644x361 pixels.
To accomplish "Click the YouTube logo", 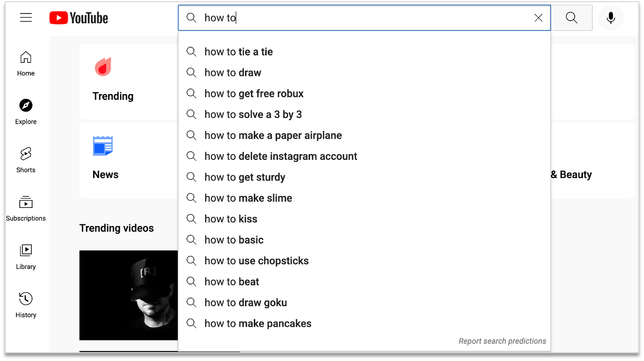I will coord(79,18).
